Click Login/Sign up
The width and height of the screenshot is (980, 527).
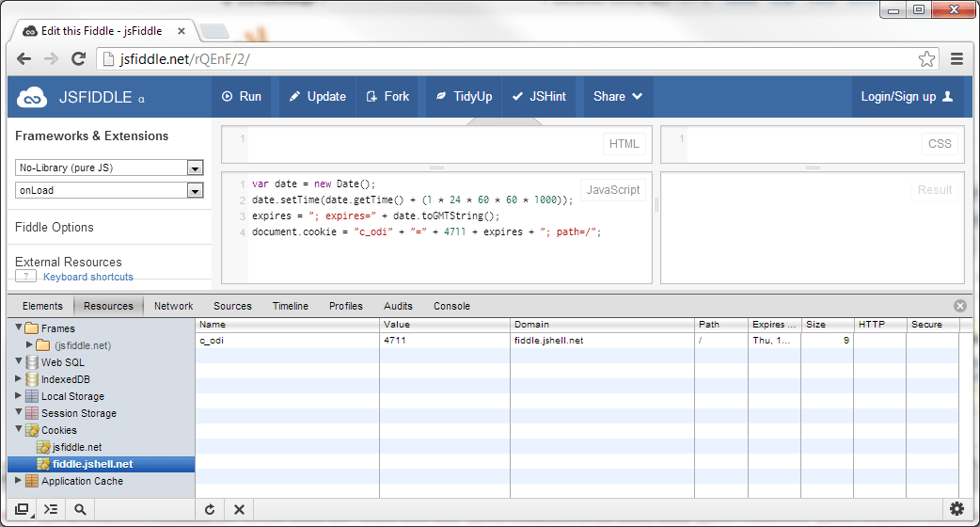(x=907, y=96)
